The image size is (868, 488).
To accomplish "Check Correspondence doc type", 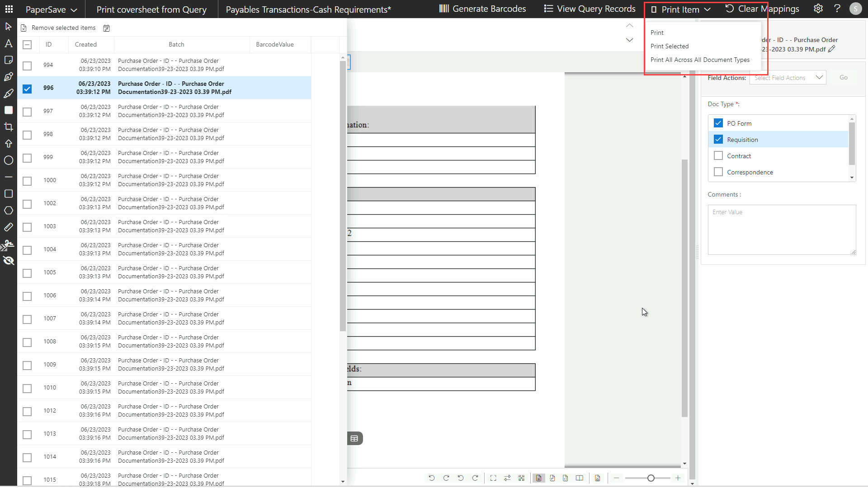I will click(x=718, y=172).
